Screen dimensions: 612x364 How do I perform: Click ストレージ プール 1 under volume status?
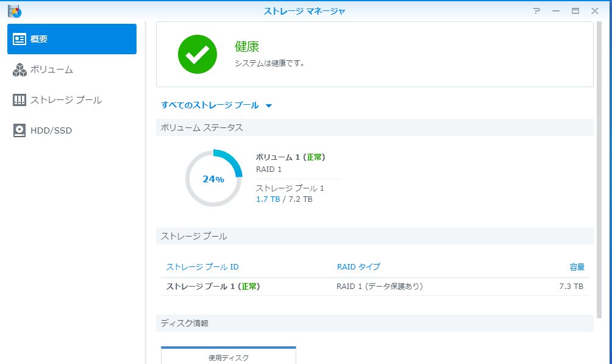[x=290, y=188]
